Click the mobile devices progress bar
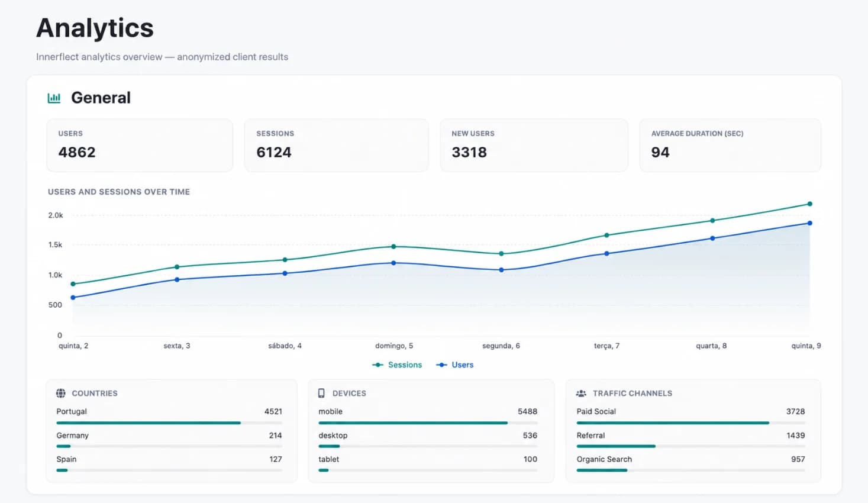This screenshot has width=868, height=503. pos(428,423)
